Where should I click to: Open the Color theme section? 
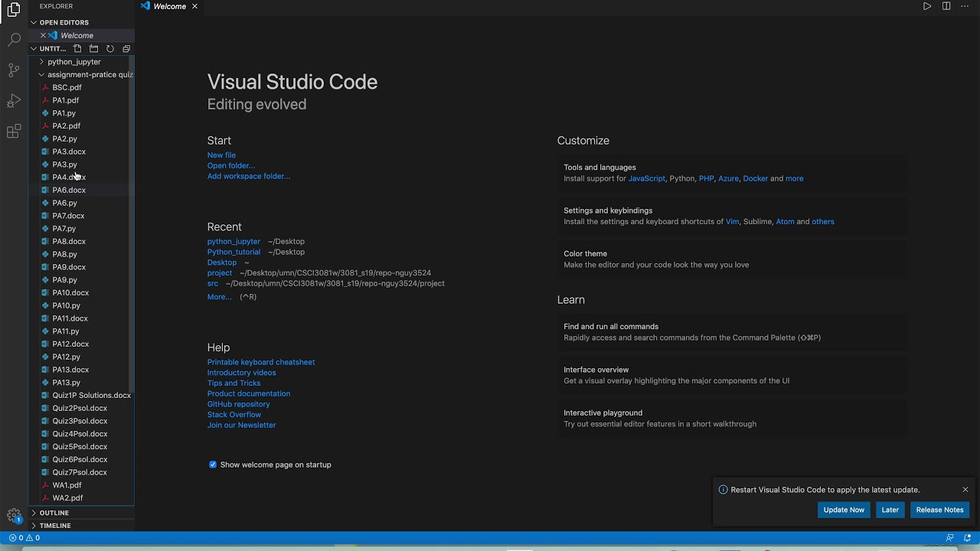733,259
